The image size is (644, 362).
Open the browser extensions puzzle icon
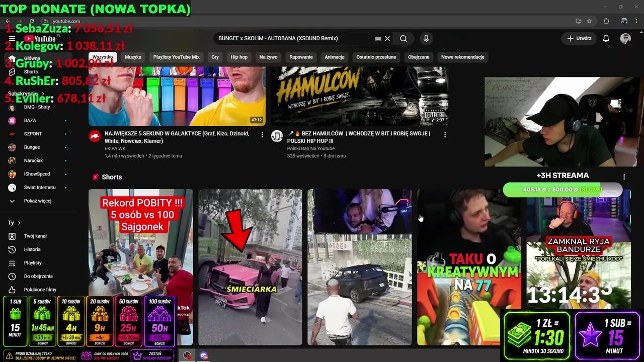(x=606, y=21)
